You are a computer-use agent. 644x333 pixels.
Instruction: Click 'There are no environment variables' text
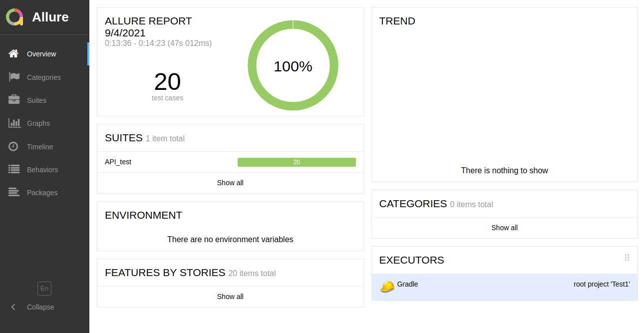click(230, 239)
